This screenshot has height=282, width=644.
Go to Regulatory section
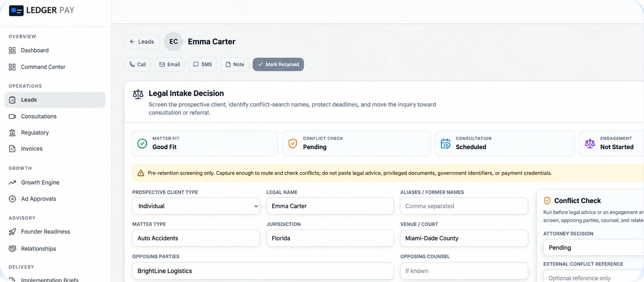click(55, 132)
